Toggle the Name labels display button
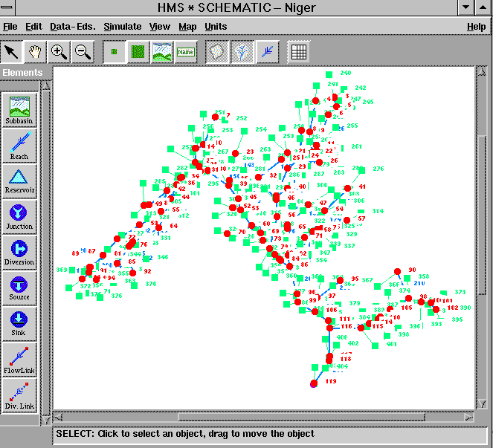Image resolution: width=493 pixels, height=448 pixels. (185, 51)
